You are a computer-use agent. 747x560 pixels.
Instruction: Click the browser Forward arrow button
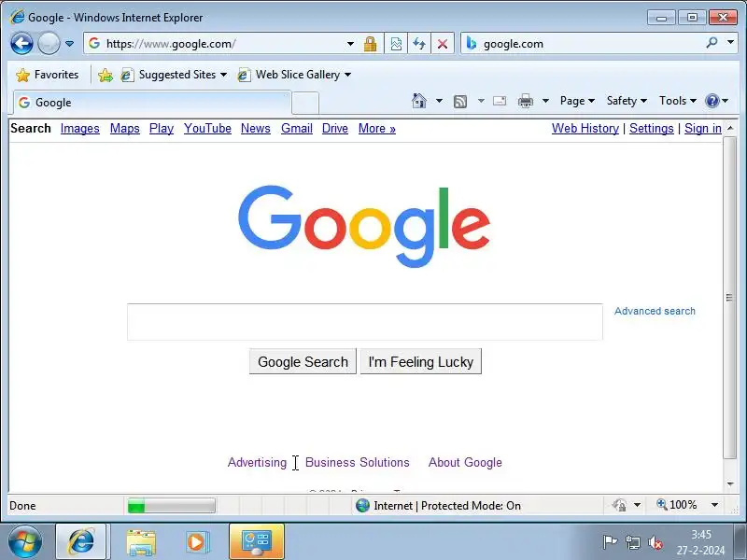[x=49, y=44]
